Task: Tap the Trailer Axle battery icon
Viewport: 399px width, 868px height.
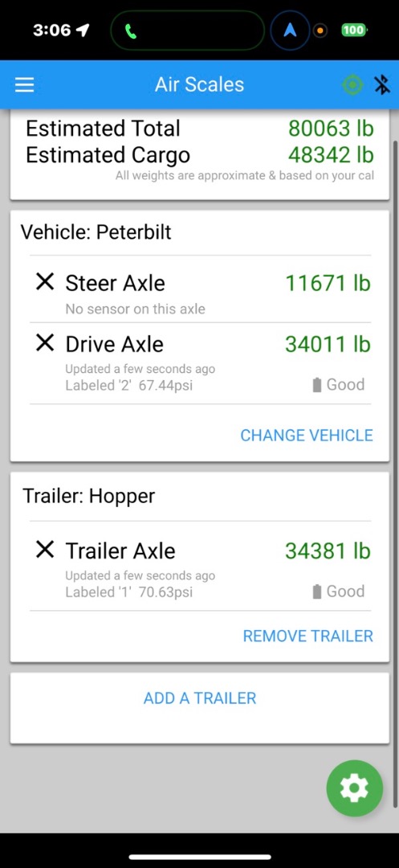Action: (316, 592)
